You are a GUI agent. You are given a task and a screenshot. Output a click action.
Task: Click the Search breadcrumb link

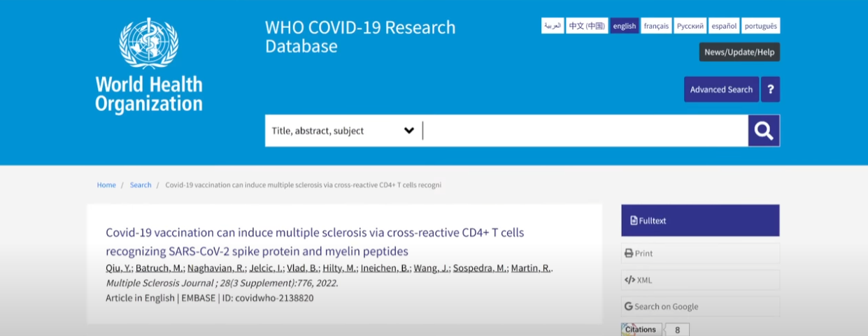141,185
